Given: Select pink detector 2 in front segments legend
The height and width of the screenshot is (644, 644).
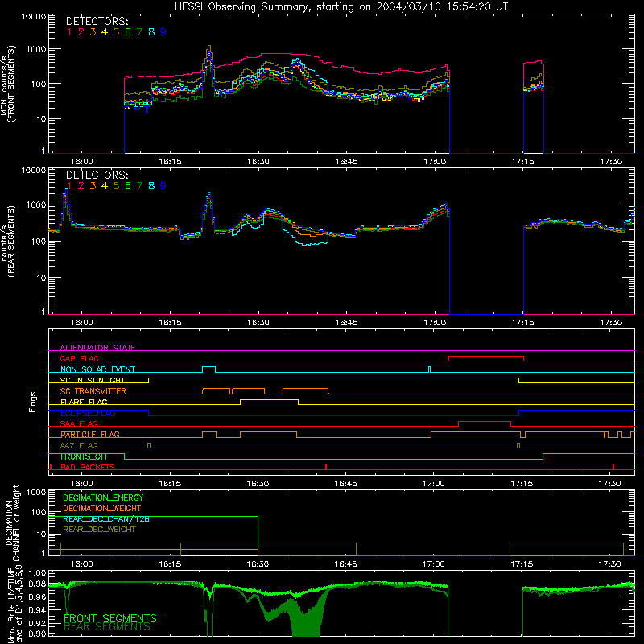Looking at the screenshot, I should [81, 32].
